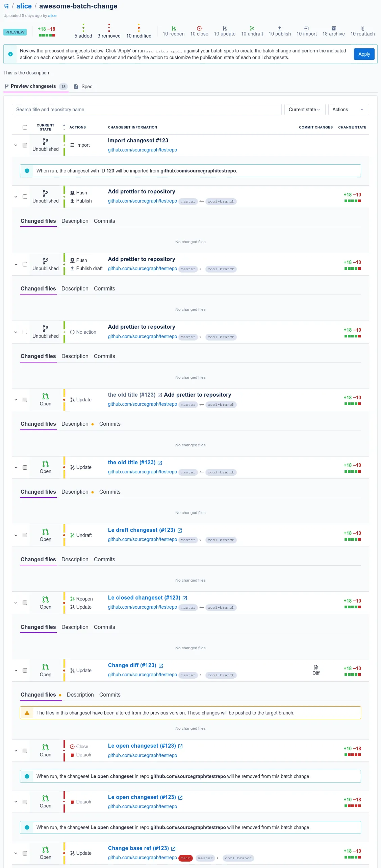Open the Actions dropdown

348,110
